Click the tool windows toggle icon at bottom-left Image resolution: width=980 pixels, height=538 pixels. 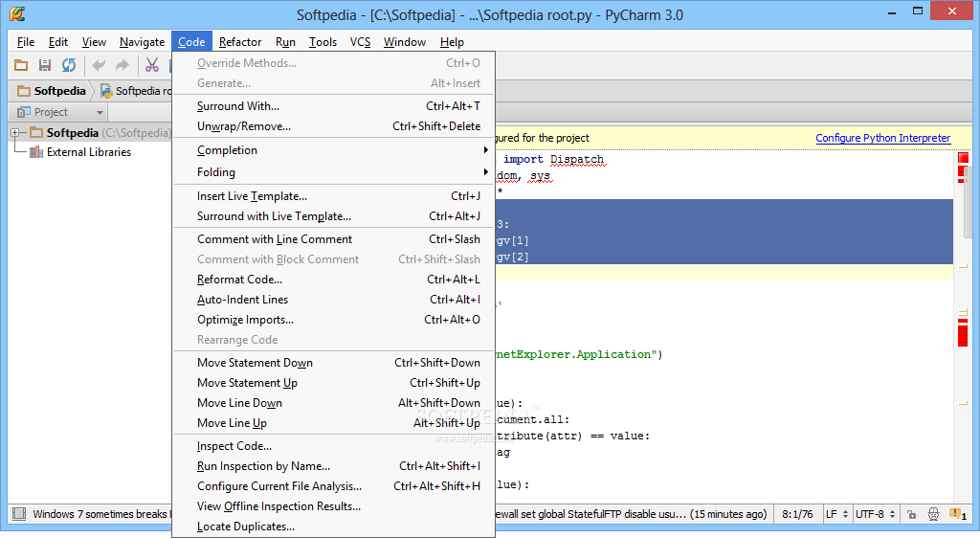point(19,514)
